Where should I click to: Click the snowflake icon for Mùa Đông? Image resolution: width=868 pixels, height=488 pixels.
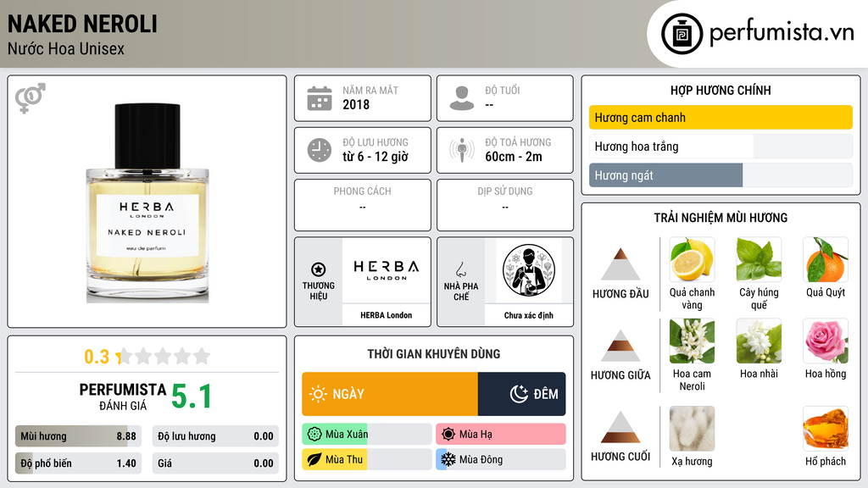[448, 459]
